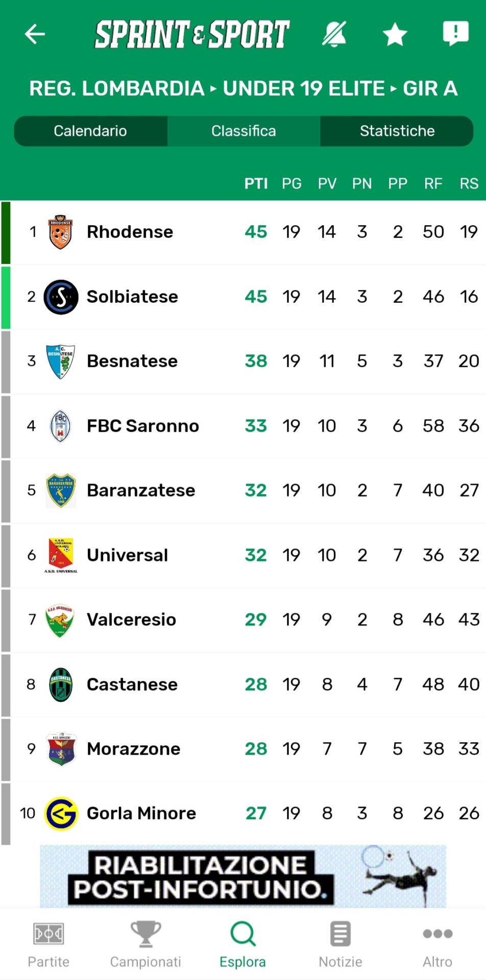Open Campionati trophy section

[145, 944]
